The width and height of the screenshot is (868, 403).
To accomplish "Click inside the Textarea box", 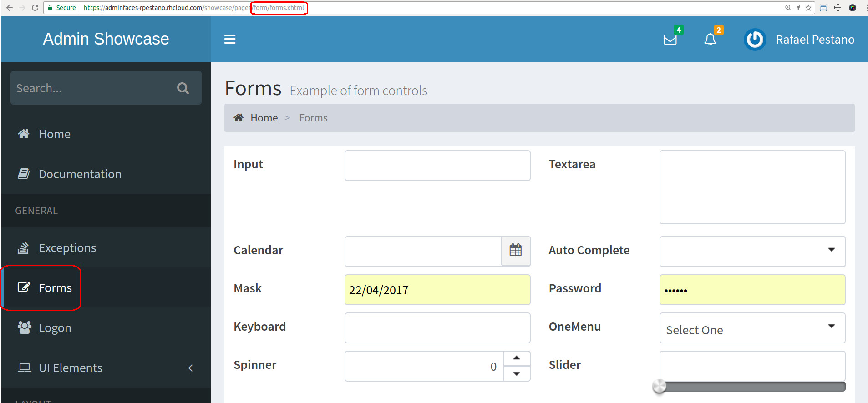I will tap(752, 187).
